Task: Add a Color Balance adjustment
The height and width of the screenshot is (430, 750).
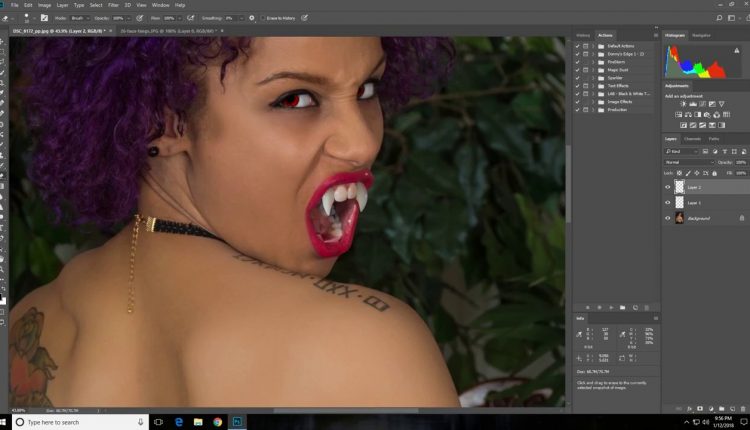Action: click(x=688, y=115)
